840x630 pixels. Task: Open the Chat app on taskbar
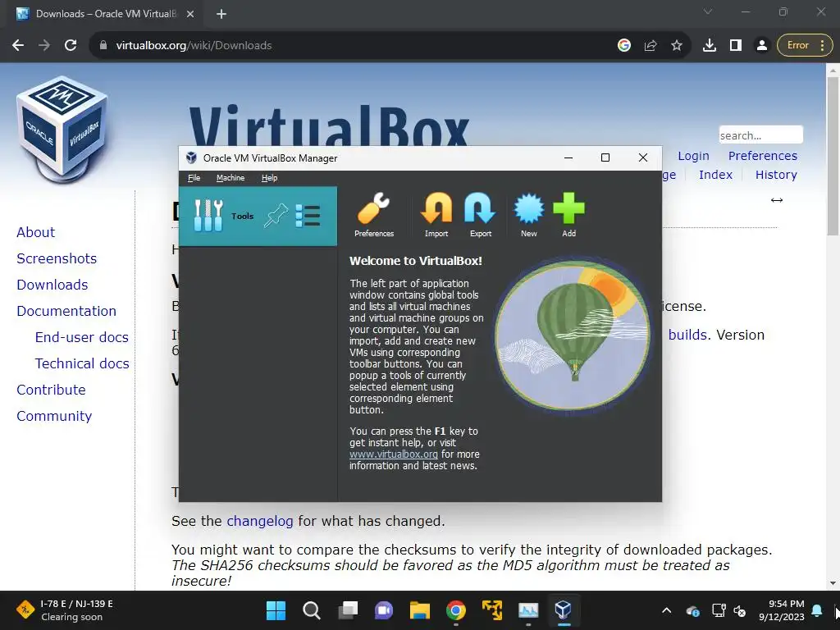click(x=384, y=610)
